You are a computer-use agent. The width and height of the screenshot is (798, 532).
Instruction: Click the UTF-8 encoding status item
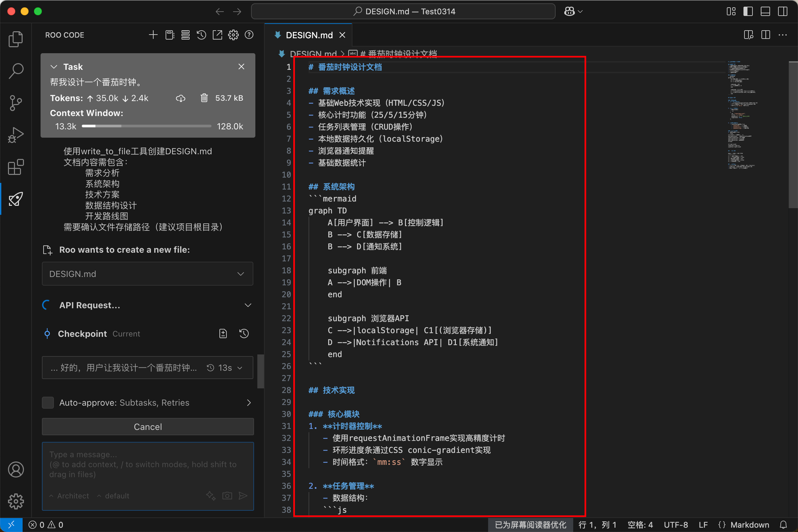676,525
